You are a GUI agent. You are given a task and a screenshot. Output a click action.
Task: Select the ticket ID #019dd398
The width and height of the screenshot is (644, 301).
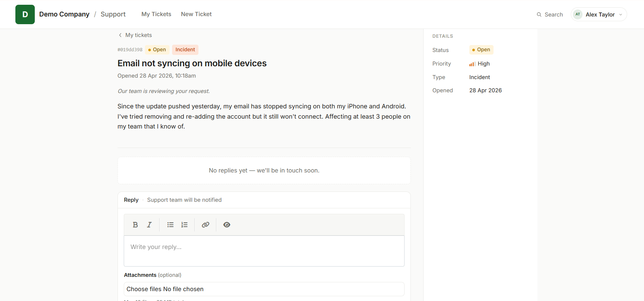point(130,50)
